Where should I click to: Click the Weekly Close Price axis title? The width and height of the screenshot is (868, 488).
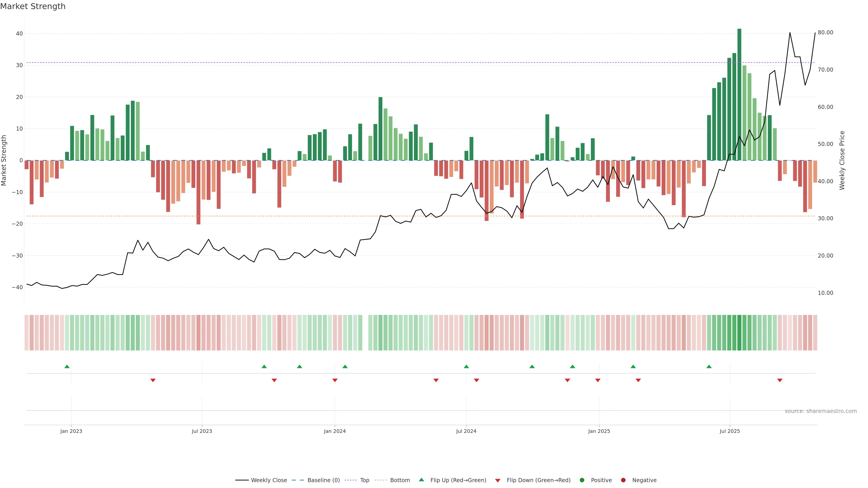click(x=842, y=160)
